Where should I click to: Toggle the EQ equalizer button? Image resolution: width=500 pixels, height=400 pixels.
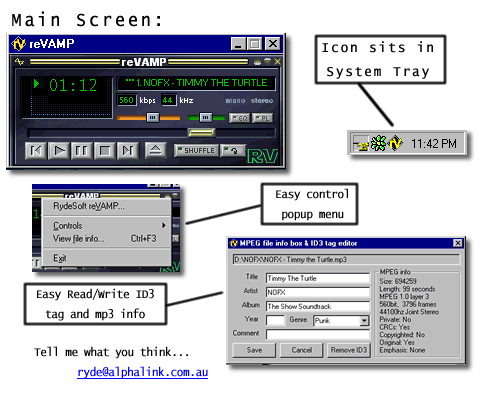[239, 118]
